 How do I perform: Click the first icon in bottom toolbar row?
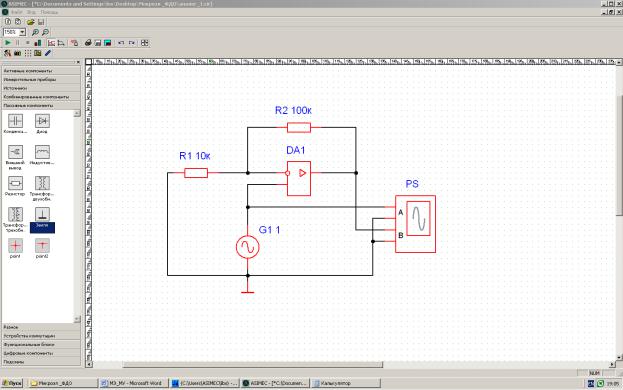coord(8,53)
